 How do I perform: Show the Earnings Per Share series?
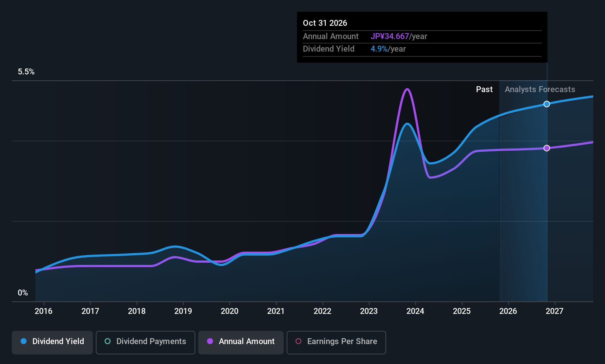point(336,342)
